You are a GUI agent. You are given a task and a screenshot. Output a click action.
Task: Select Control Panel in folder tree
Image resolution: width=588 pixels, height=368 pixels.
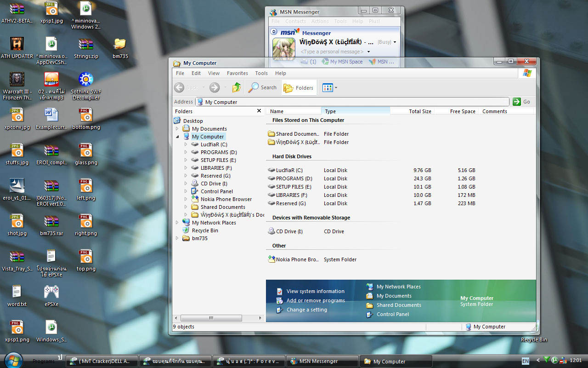coord(216,191)
